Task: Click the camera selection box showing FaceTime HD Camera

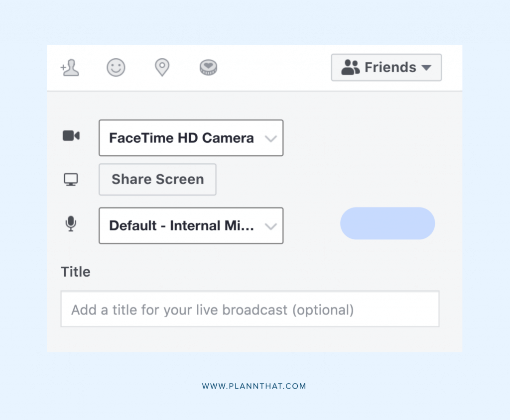Action: 191,138
